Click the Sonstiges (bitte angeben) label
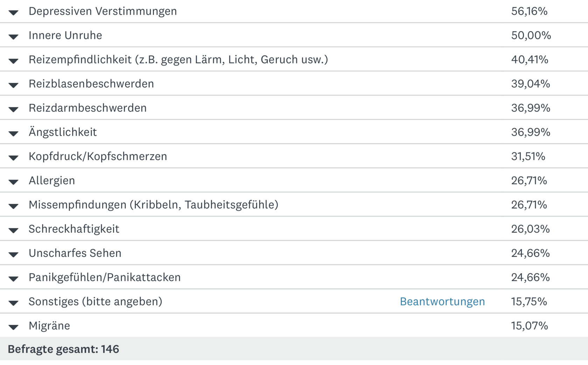Viewport: 588px width, 365px height. pyautogui.click(x=96, y=301)
